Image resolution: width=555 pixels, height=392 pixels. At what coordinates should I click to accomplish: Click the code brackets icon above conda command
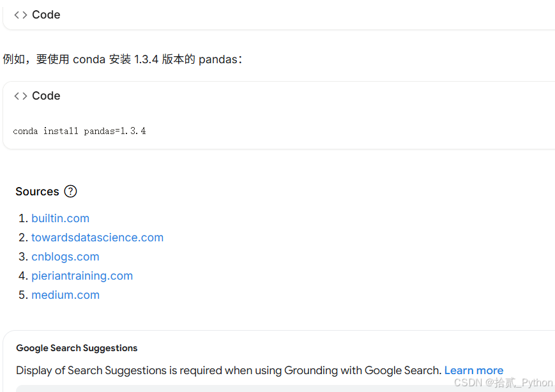(20, 96)
